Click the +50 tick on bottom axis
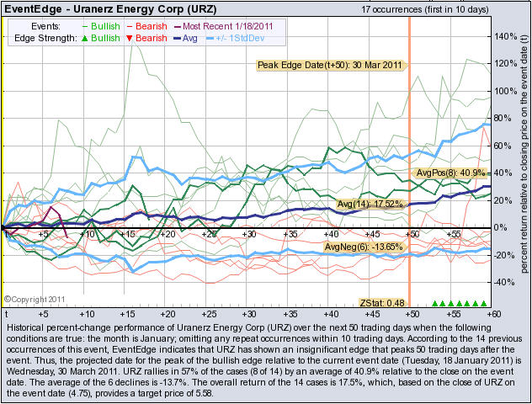The height and width of the screenshot is (404, 532). coord(412,314)
